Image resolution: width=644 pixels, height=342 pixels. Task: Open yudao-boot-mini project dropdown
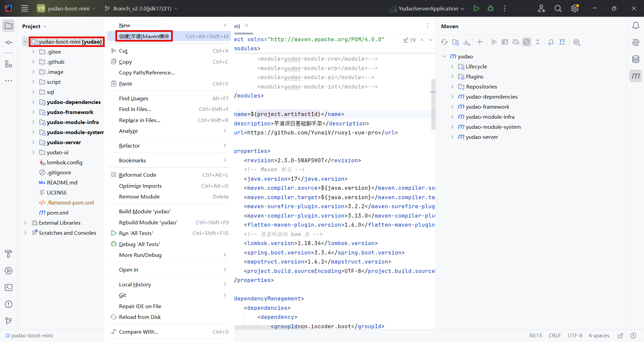tap(66, 8)
